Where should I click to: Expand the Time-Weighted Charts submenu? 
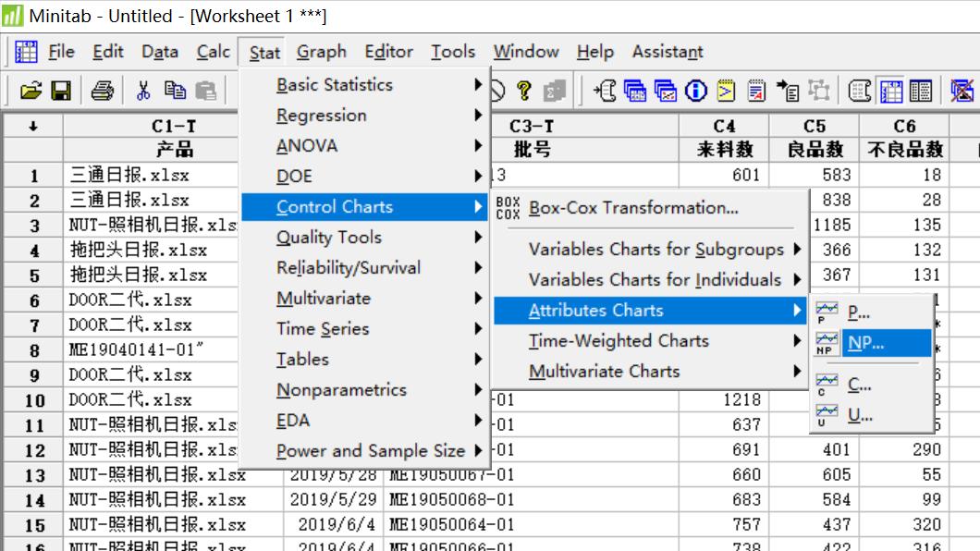tap(619, 341)
